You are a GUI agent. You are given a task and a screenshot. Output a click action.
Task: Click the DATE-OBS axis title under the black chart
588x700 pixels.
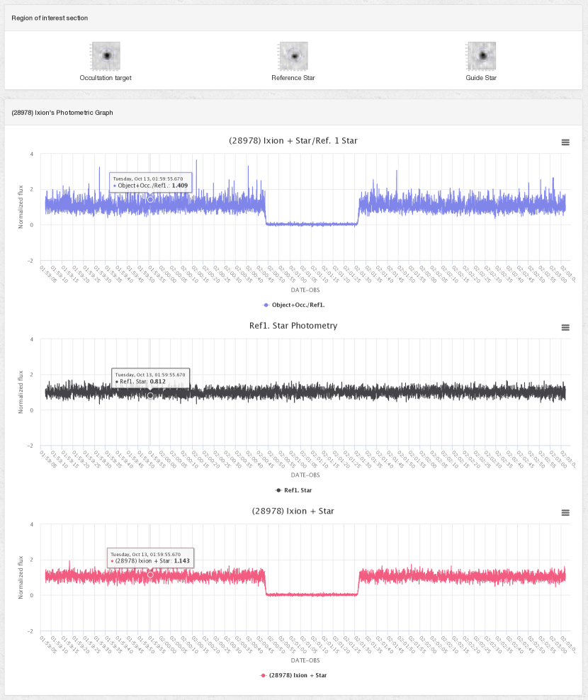coord(305,475)
